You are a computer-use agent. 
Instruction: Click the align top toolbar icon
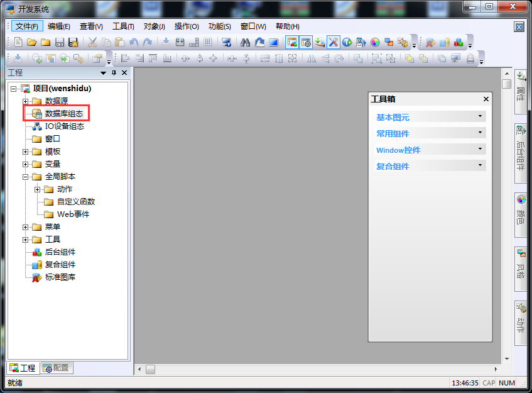153,58
